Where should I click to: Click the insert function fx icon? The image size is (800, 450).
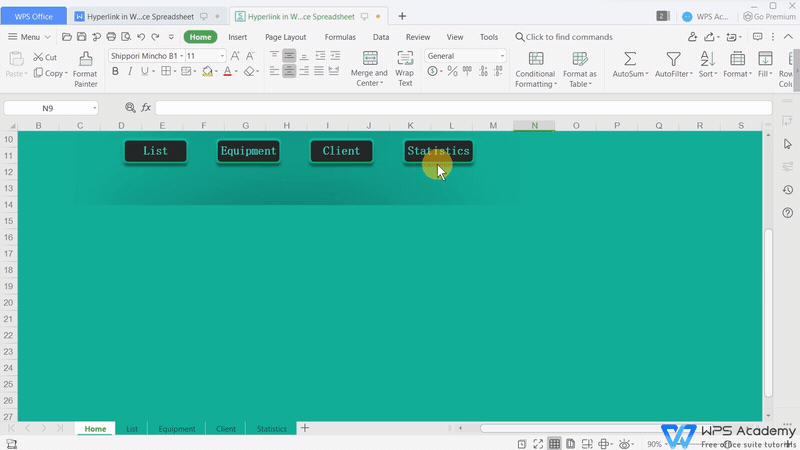tap(145, 107)
